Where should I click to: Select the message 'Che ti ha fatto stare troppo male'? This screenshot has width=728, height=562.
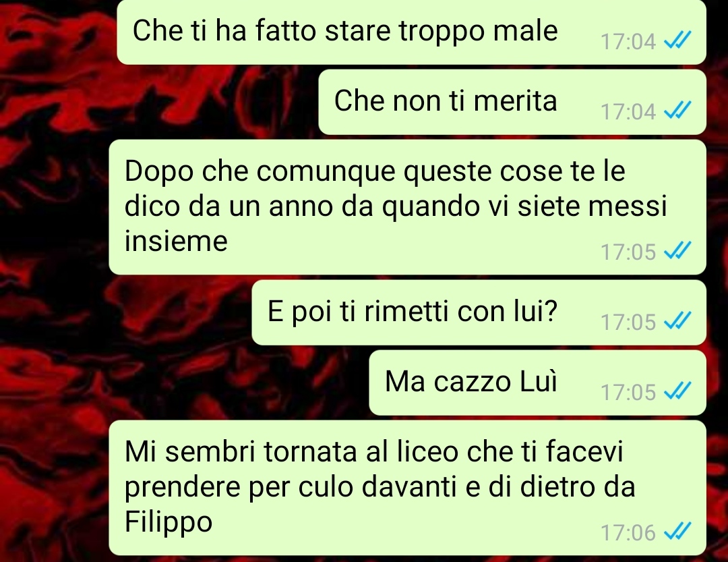(411, 32)
